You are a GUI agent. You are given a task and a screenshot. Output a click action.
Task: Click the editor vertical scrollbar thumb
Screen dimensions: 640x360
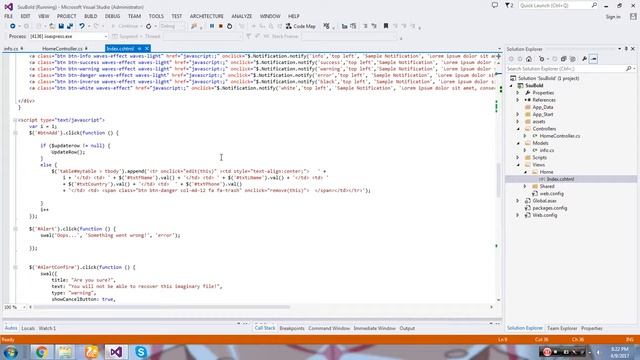click(x=498, y=180)
